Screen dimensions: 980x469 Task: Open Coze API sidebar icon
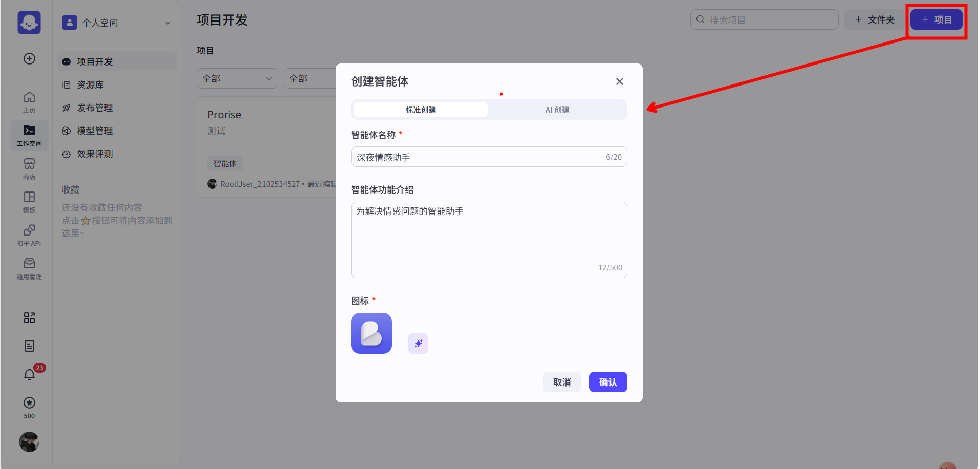tap(29, 235)
